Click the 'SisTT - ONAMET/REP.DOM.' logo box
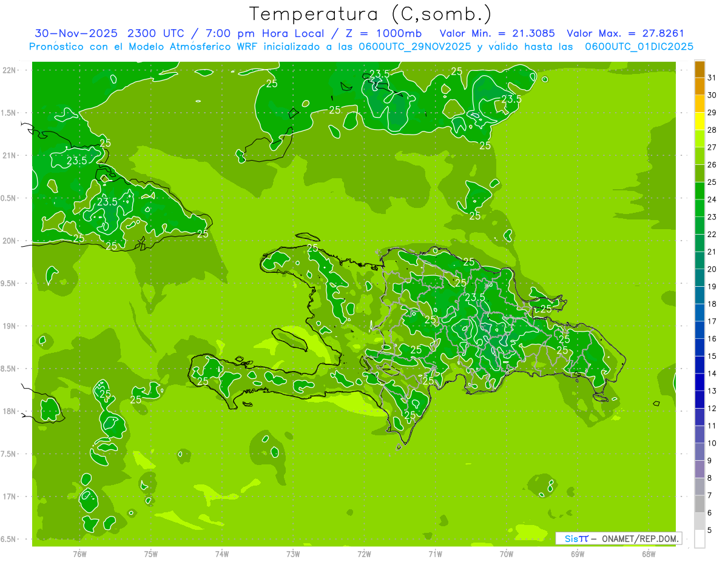This screenshot has height=562, width=728. tap(618, 538)
